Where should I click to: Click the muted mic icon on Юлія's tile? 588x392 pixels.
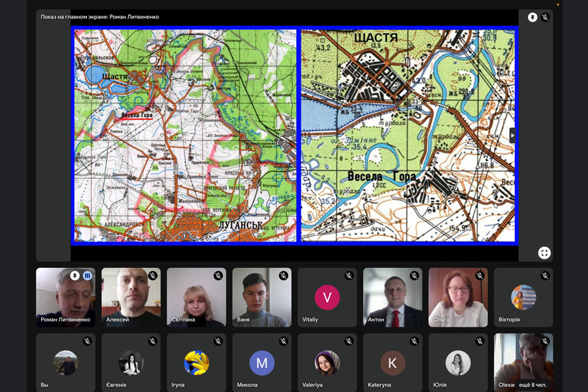click(480, 341)
